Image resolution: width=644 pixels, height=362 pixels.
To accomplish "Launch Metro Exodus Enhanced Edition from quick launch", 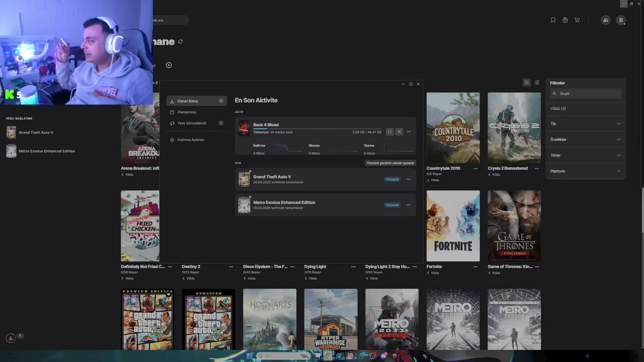I will click(x=40, y=151).
